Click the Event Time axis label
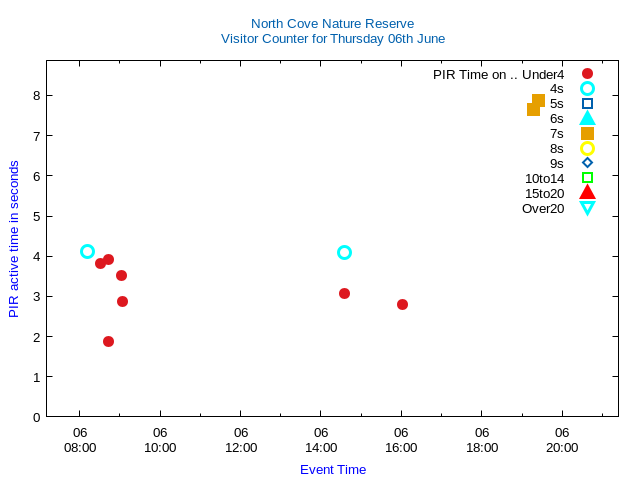640x480 pixels. (333, 469)
